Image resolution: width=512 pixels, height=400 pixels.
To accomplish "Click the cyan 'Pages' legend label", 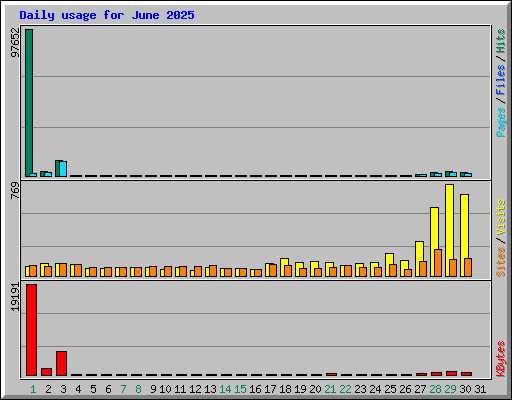I will [501, 122].
